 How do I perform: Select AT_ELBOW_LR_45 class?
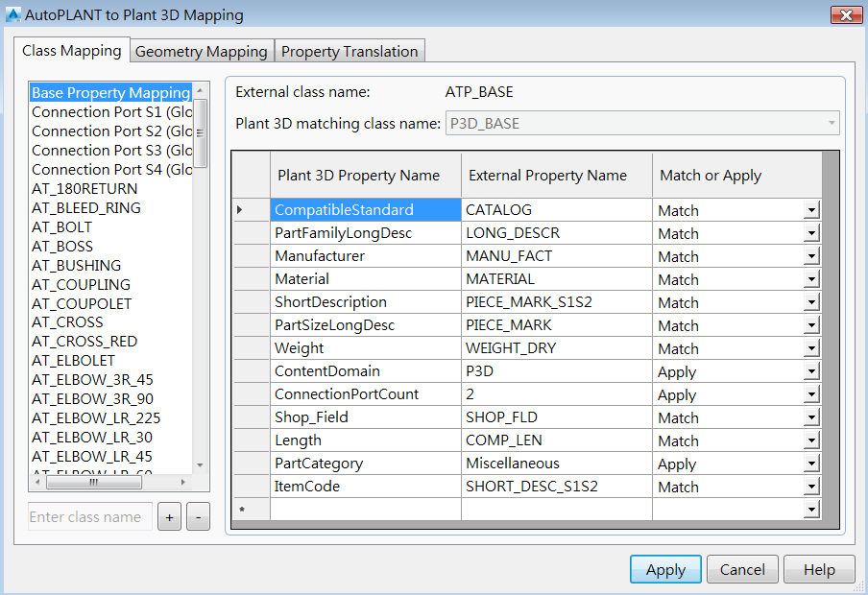point(110,456)
